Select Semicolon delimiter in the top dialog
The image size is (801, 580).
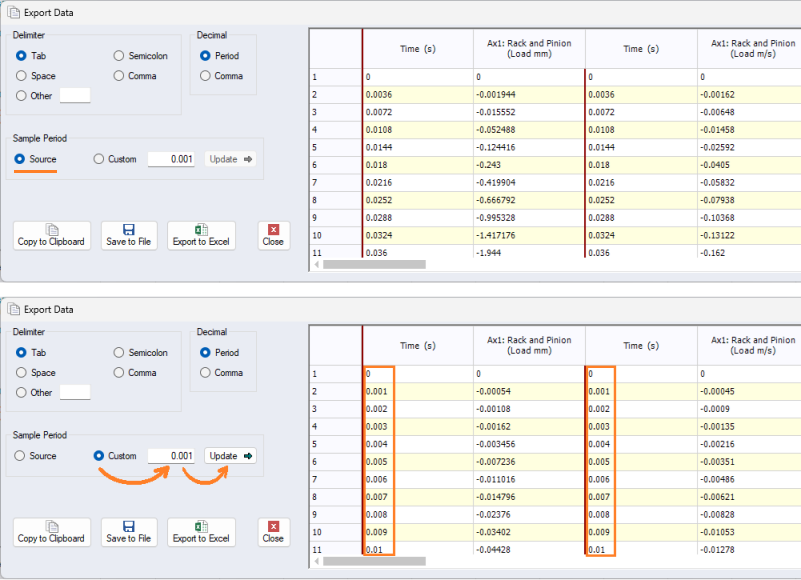pos(120,56)
